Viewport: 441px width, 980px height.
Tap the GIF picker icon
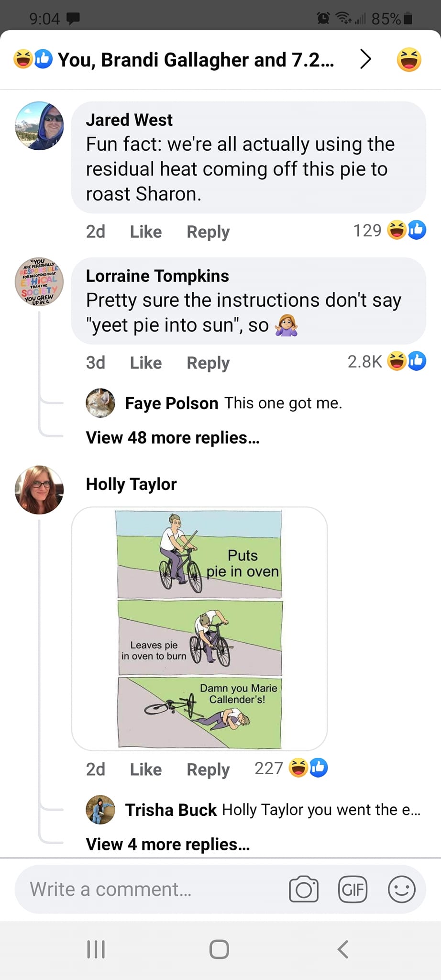point(353,889)
